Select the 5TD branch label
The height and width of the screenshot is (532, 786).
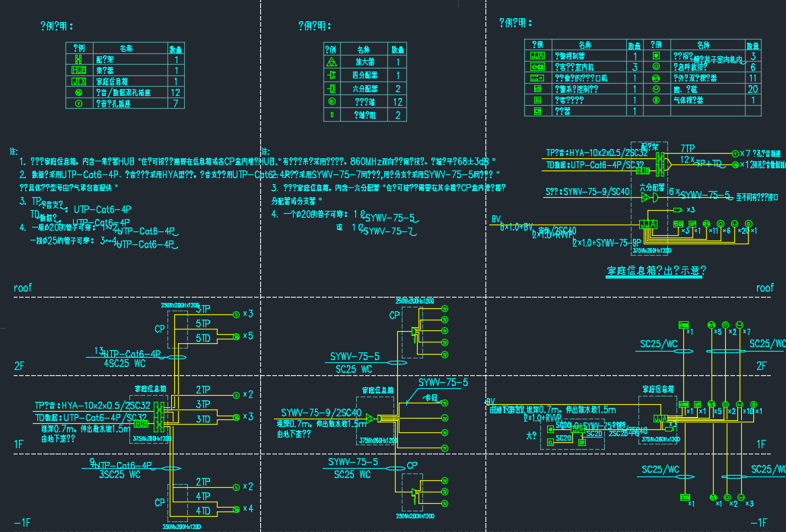[x=203, y=339]
